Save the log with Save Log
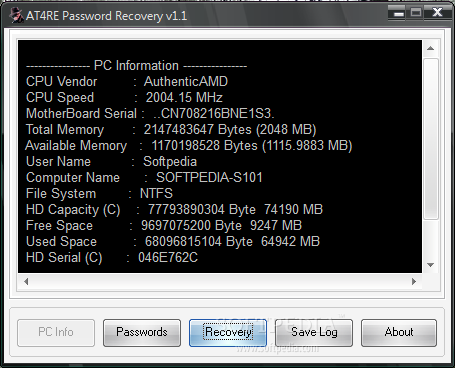 coord(314,333)
